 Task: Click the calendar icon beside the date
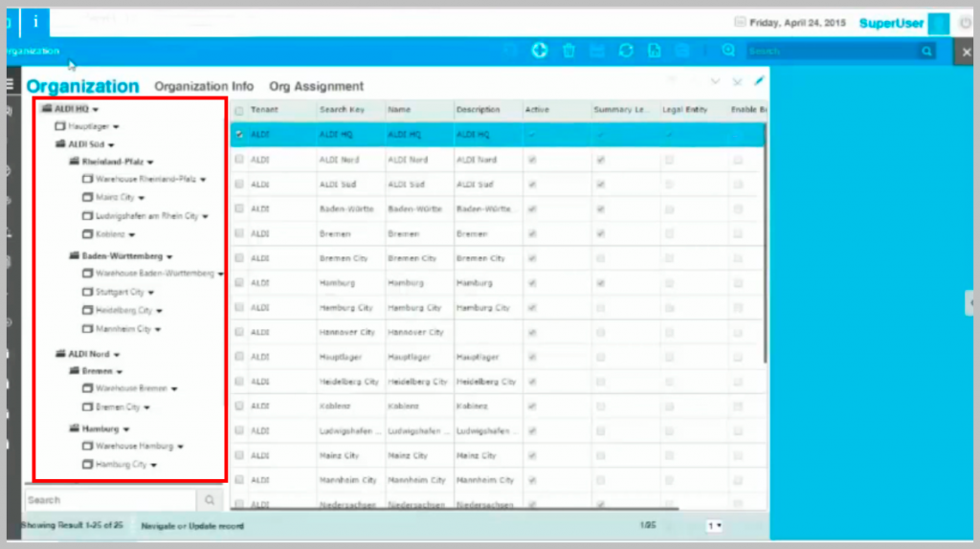coord(740,22)
